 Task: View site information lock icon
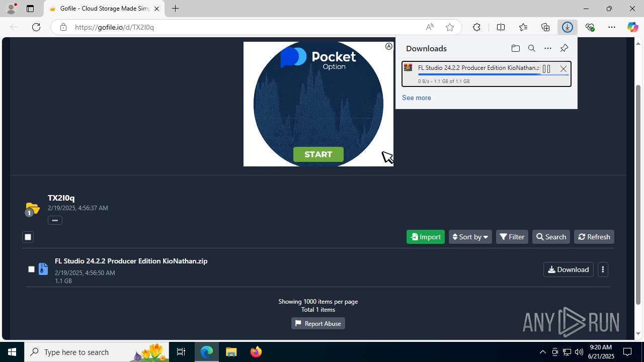click(x=63, y=27)
